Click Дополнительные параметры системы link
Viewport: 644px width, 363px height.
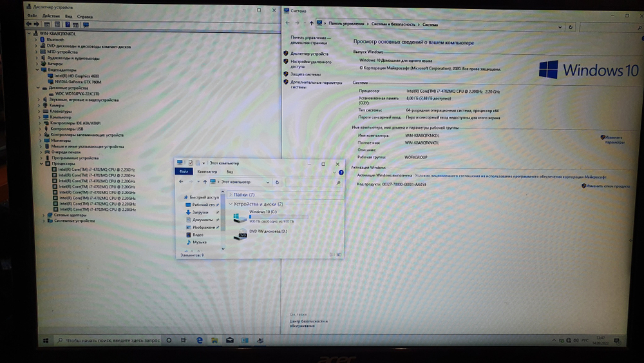[x=316, y=84]
